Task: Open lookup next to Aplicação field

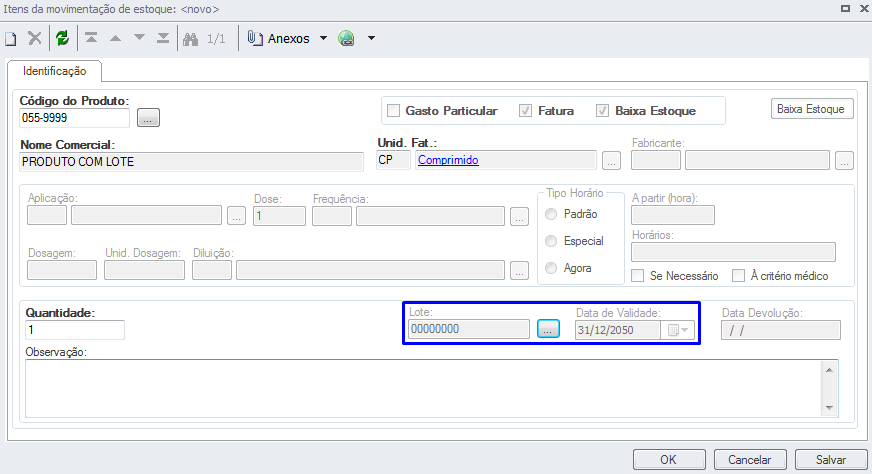Action: point(236,216)
